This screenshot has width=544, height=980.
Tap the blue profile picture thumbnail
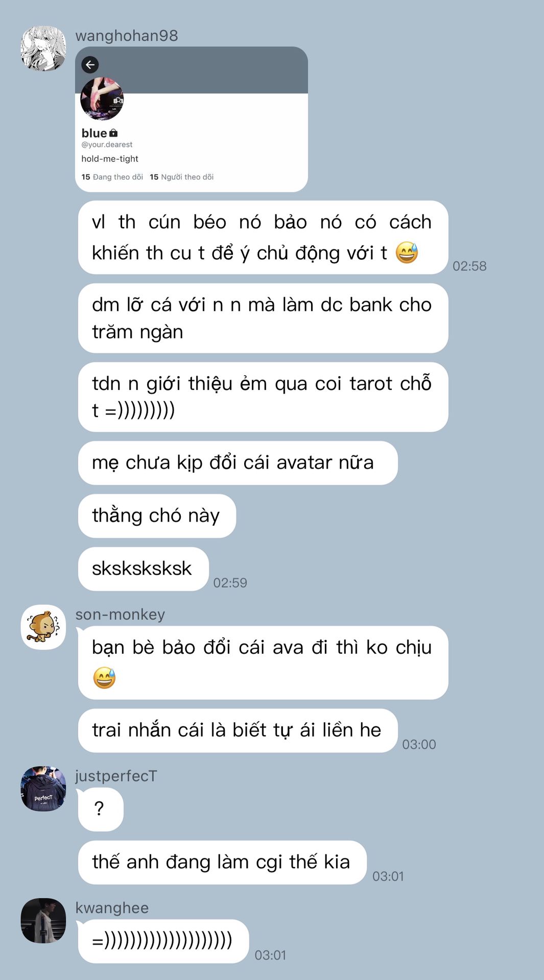coord(102,99)
